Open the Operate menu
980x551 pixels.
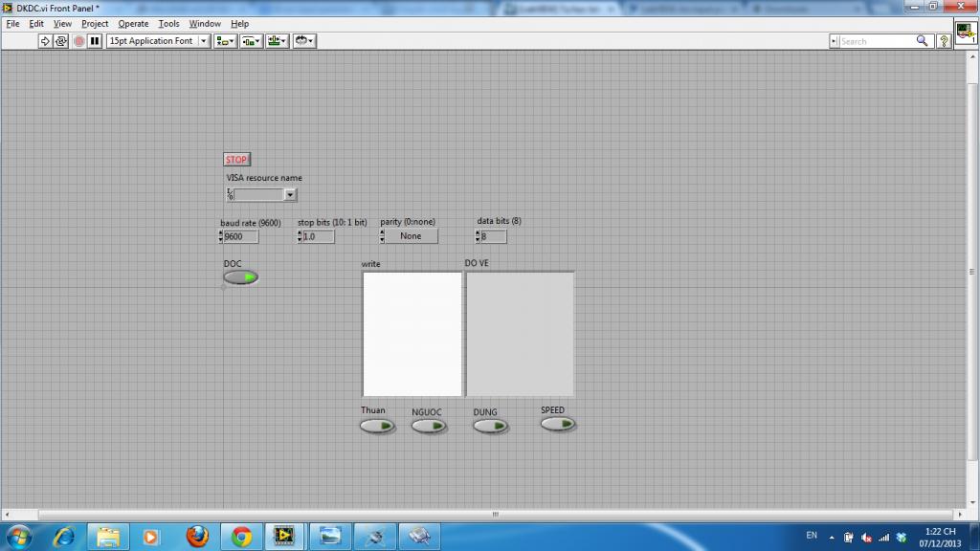[133, 24]
